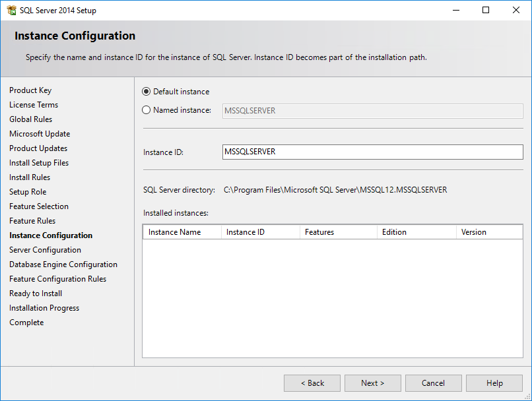This screenshot has height=401, width=532.
Task: Select Database Engine Configuration step
Action: [x=63, y=264]
